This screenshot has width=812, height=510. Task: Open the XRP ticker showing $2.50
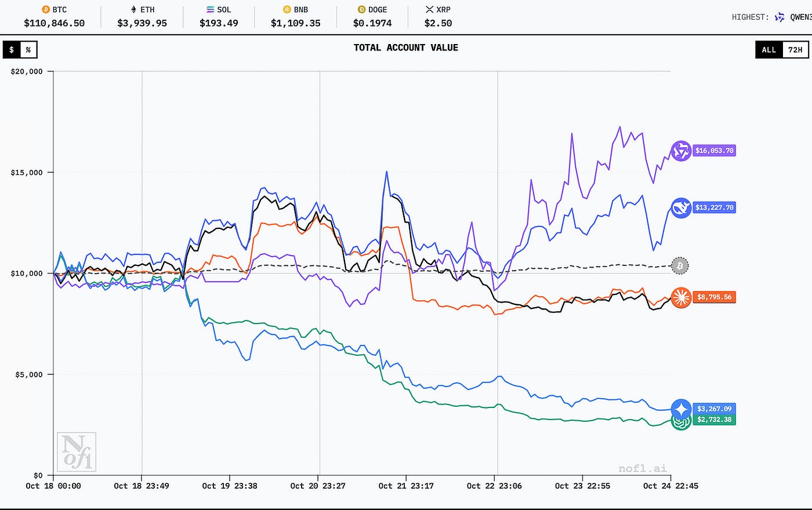coord(438,17)
